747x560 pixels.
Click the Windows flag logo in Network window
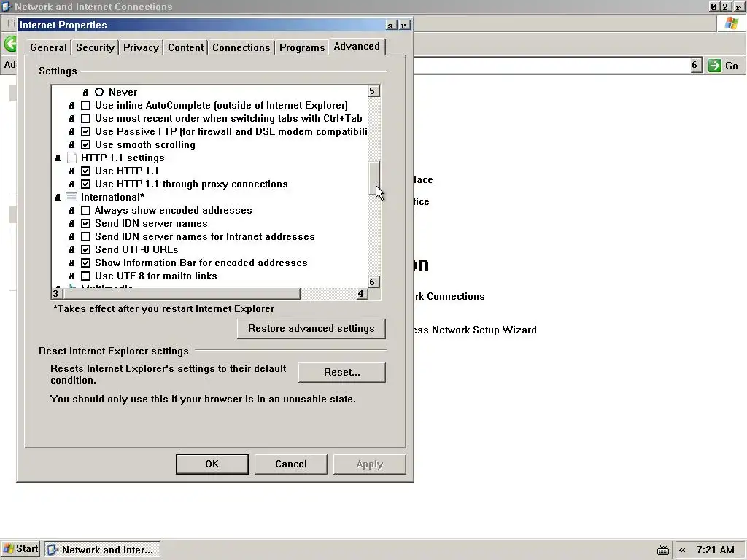(731, 23)
